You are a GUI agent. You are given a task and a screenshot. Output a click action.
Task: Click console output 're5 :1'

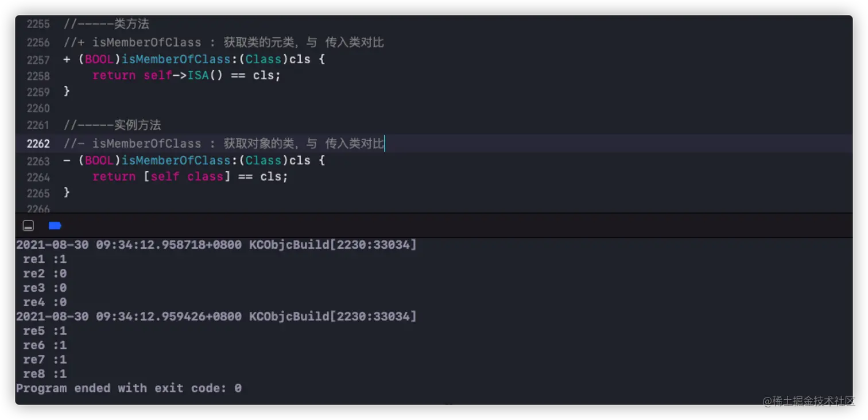pyautogui.click(x=45, y=331)
